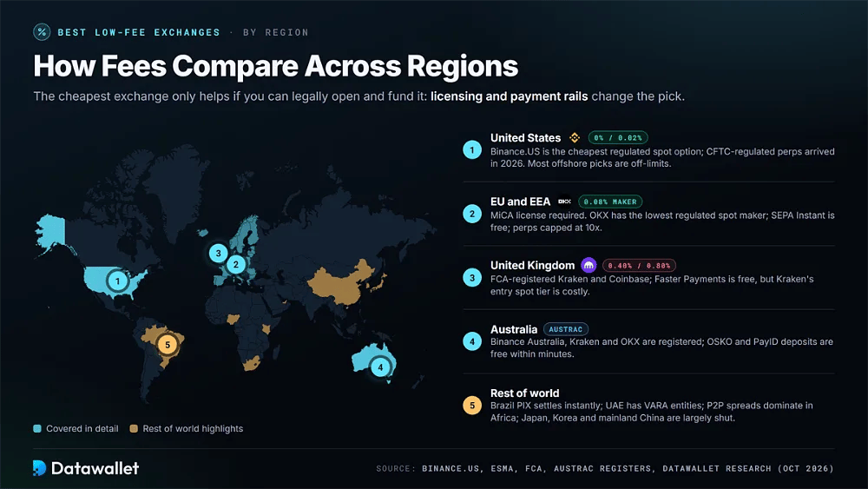Click the orange South Africa region on the map
Viewport: 868px width, 489px height.
coord(252,363)
